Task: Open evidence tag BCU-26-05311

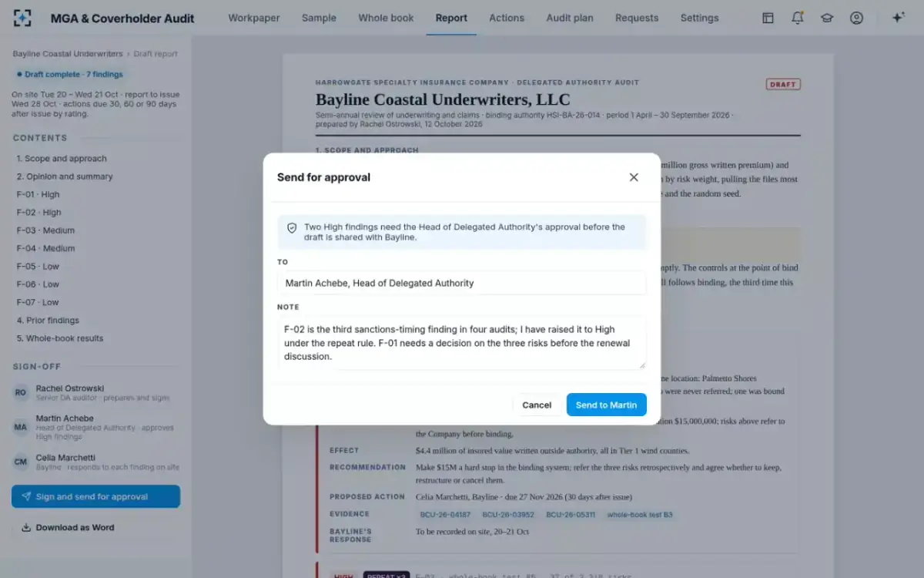Action: (x=571, y=514)
